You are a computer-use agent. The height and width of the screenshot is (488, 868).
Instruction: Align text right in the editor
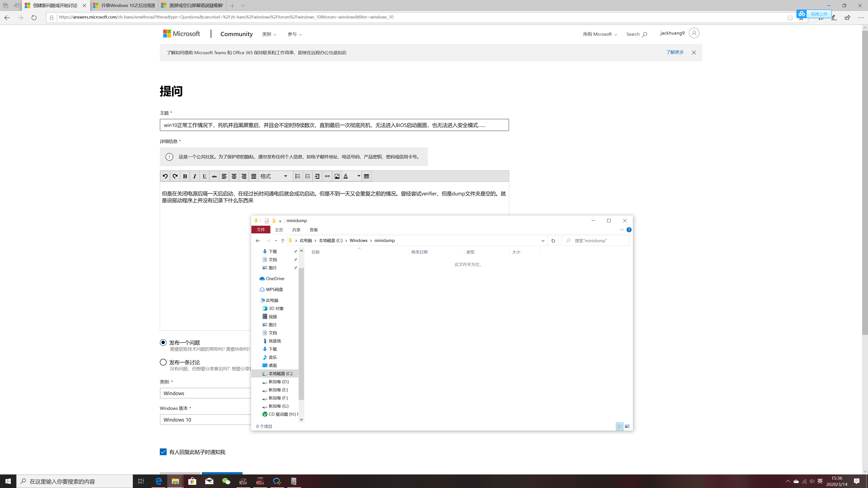coord(244,176)
